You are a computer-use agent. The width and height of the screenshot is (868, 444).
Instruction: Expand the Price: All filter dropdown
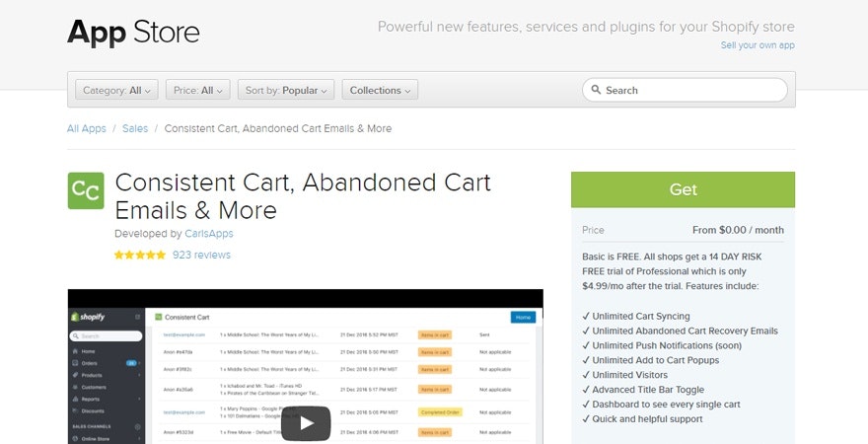pyautogui.click(x=197, y=90)
